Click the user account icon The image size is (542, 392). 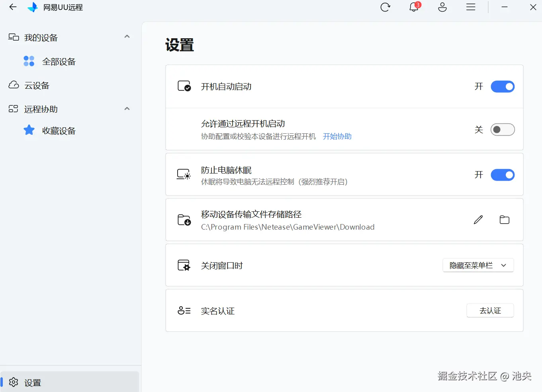pyautogui.click(x=442, y=7)
